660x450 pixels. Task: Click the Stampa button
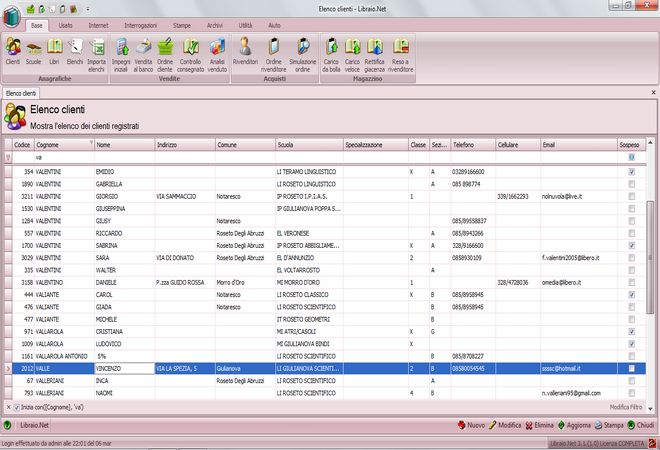click(x=609, y=425)
